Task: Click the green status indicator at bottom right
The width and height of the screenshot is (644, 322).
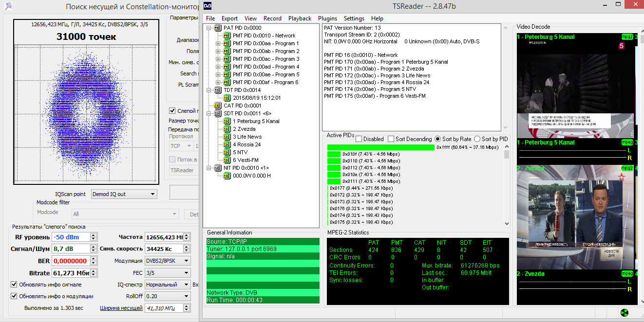Action: coord(625,313)
